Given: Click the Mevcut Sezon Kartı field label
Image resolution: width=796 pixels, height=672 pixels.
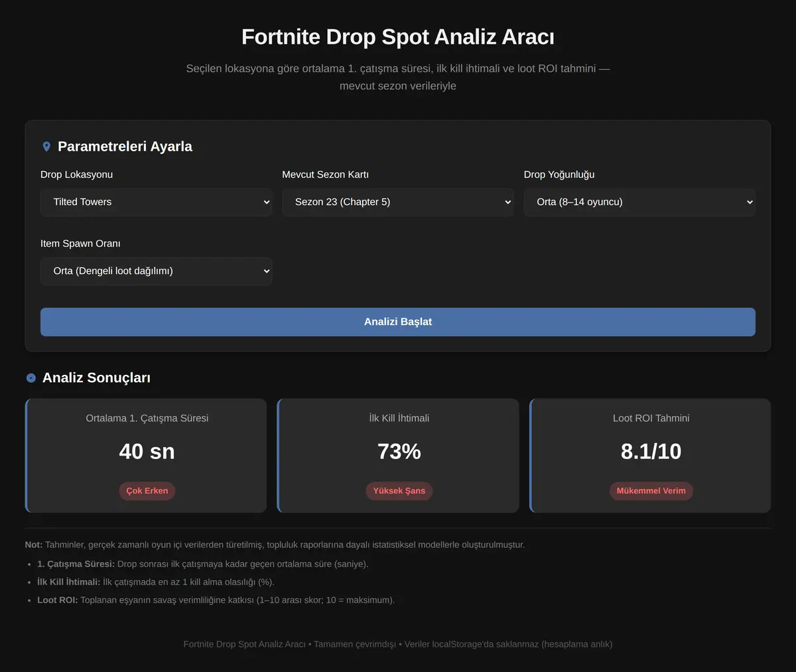Looking at the screenshot, I should [x=325, y=174].
